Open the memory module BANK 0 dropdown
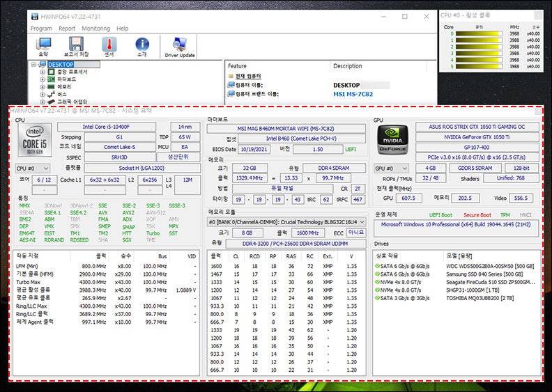The image size is (552, 392). click(286, 221)
